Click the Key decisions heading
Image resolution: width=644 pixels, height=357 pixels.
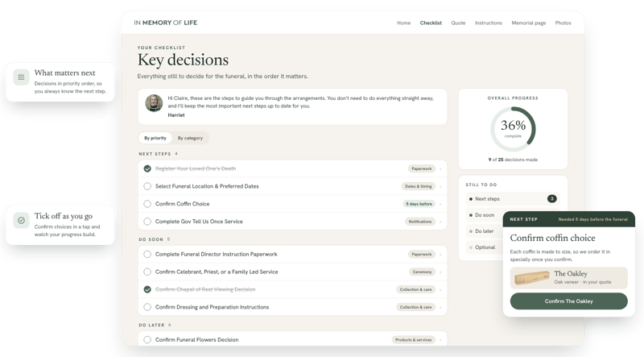point(183,60)
